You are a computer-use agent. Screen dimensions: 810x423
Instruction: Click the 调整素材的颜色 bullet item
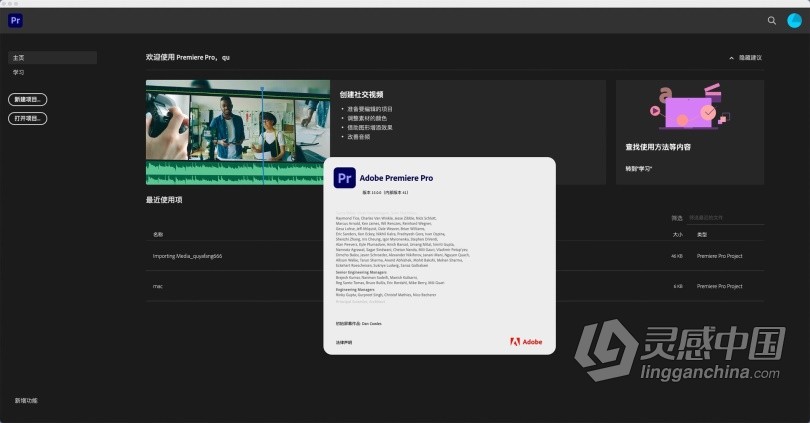(x=367, y=118)
